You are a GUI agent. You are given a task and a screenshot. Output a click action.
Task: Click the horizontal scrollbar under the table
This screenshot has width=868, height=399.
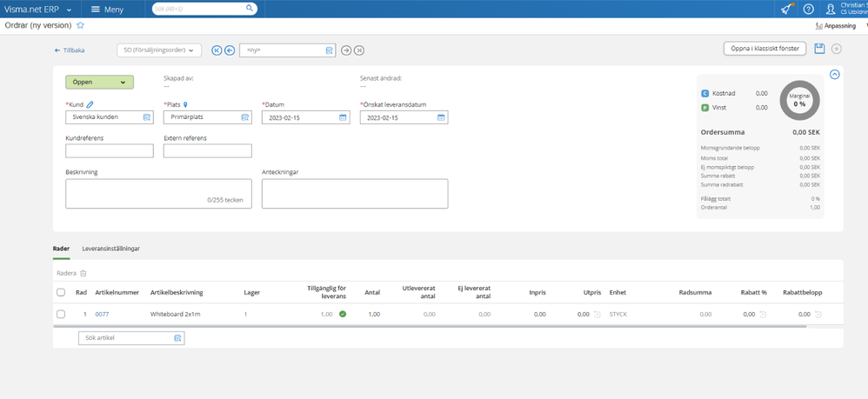click(x=431, y=327)
